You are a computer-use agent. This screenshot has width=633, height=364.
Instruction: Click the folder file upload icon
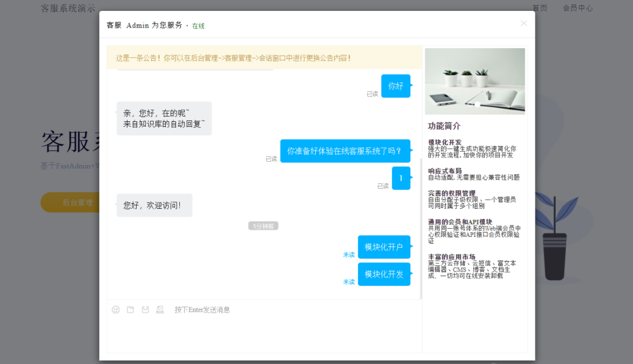pos(130,310)
